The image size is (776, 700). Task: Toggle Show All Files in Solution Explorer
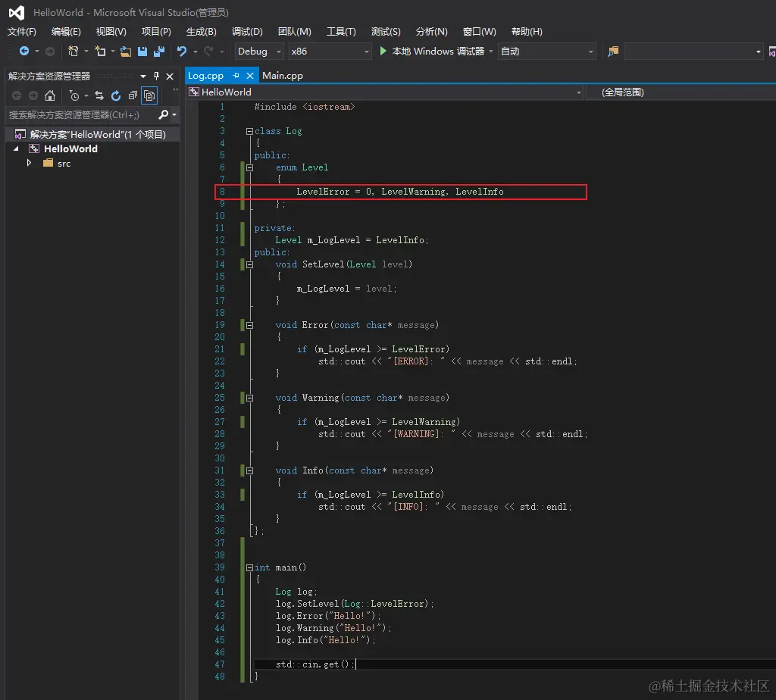(x=149, y=95)
